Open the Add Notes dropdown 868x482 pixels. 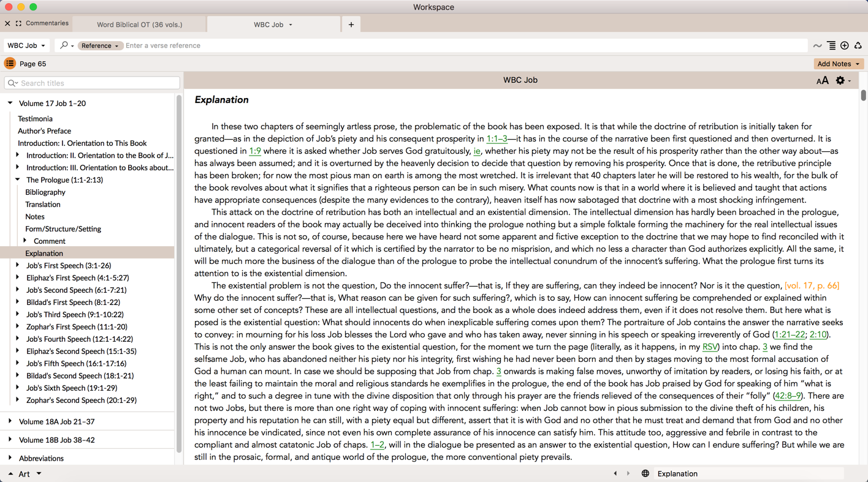[839, 64]
